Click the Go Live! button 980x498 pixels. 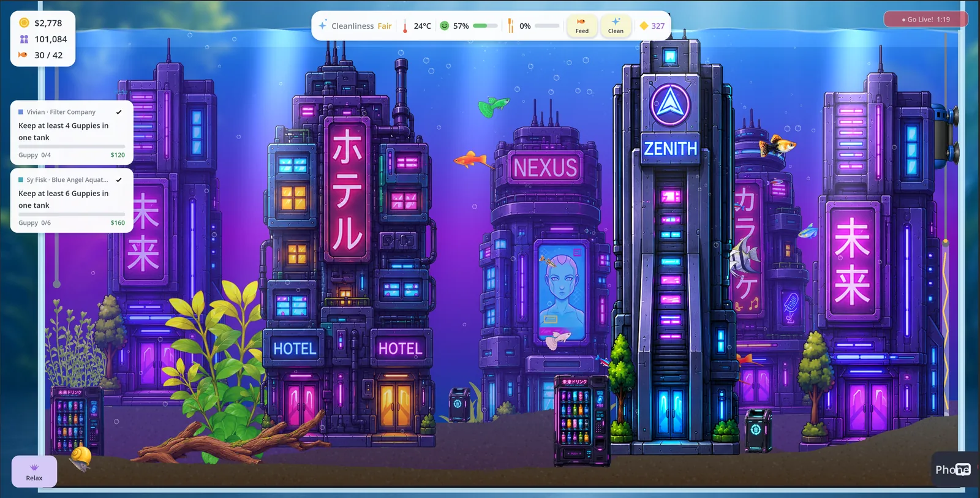925,20
